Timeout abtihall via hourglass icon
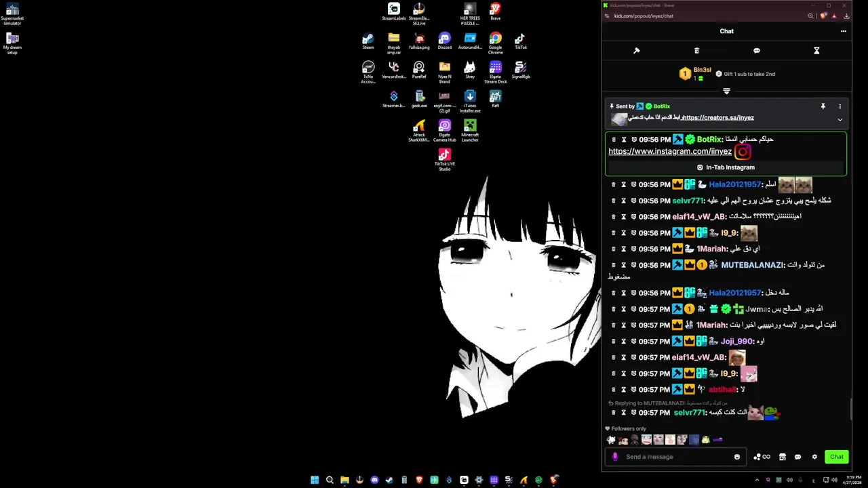Image resolution: width=868 pixels, height=488 pixels. [624, 390]
